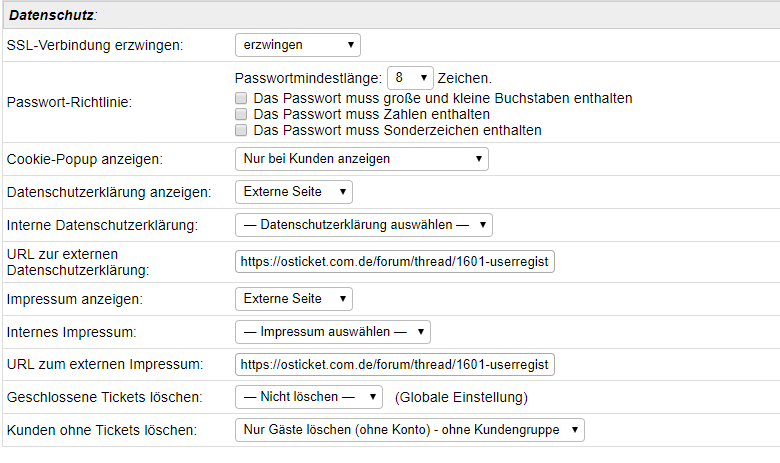Check 'Das Passwort muss Zahlen enthalten'
This screenshot has height=463, width=780.
tap(241, 115)
